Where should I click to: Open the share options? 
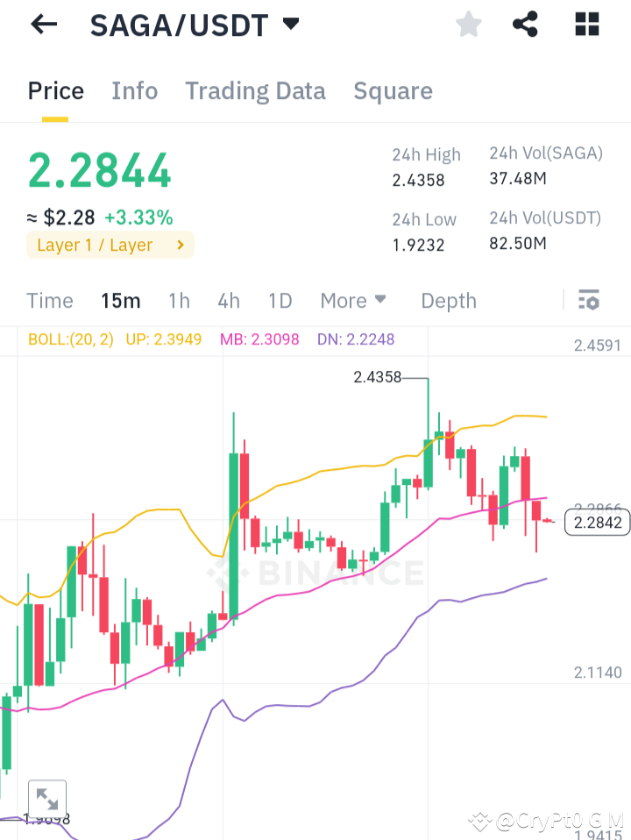click(525, 24)
